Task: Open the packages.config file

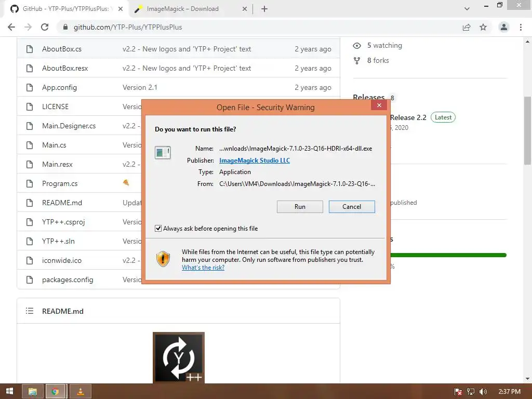Action: 68,280
